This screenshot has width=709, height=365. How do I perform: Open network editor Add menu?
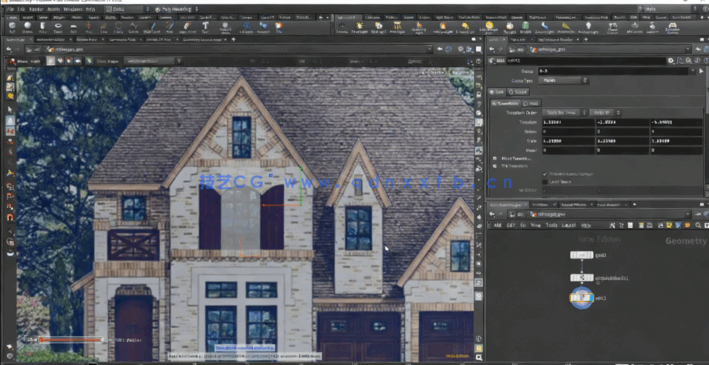coord(497,225)
